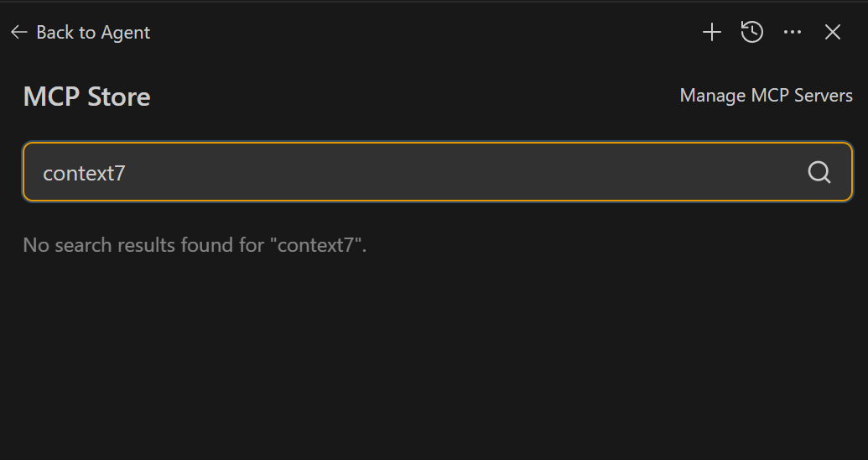Viewport: 868px width, 460px height.
Task: Place cursor right after context7 in search
Action: (127, 173)
